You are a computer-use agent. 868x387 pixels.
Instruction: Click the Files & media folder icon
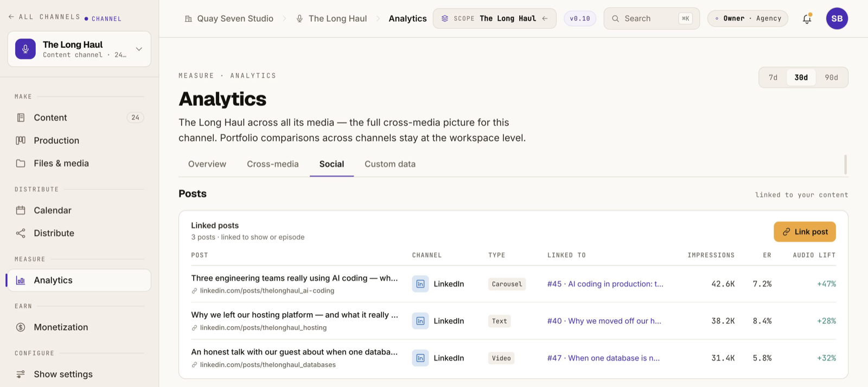coord(21,163)
